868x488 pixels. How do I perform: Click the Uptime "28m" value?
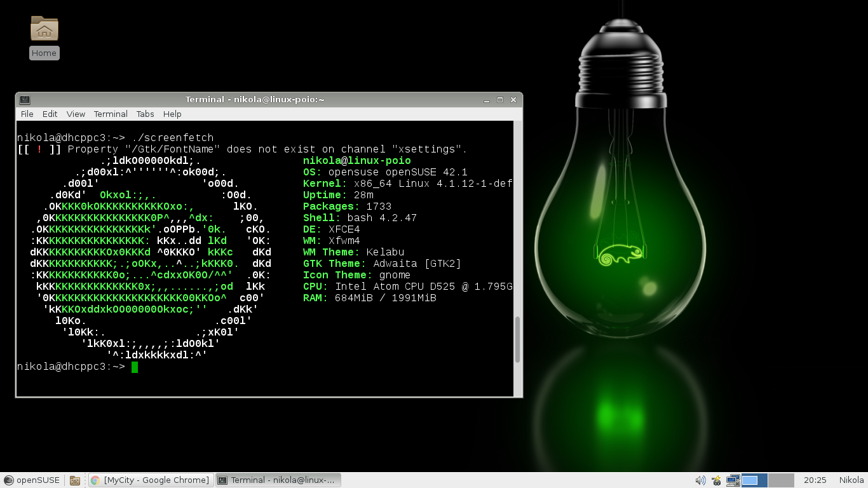[x=363, y=195]
